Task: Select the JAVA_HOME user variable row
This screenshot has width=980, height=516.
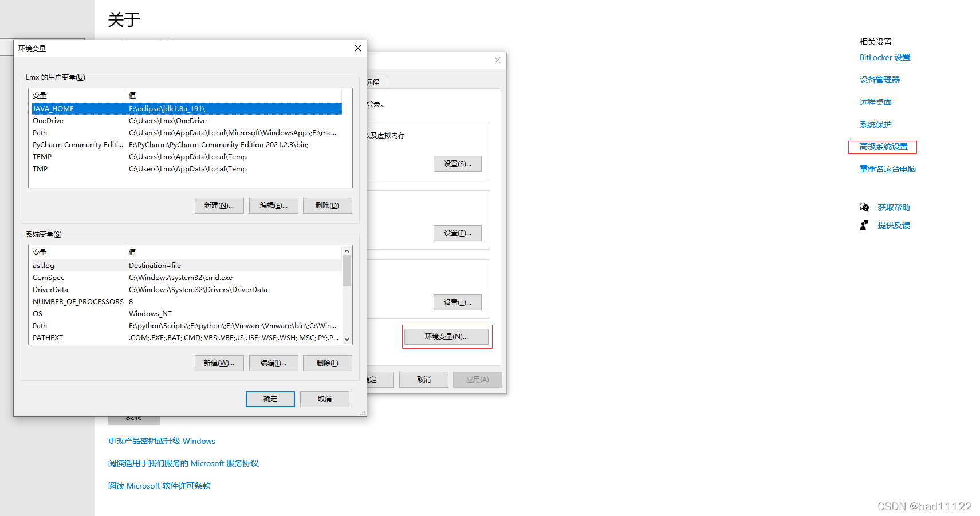Action: coord(187,109)
